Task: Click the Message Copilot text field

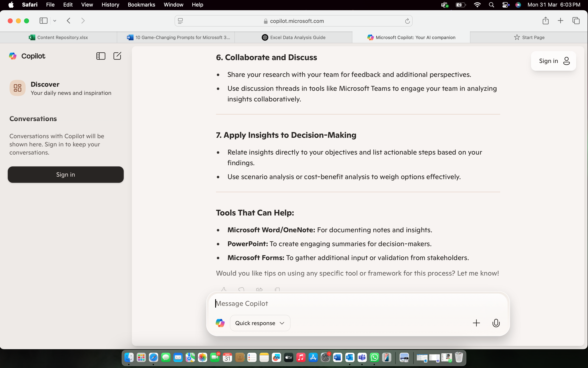Action: coord(358,303)
